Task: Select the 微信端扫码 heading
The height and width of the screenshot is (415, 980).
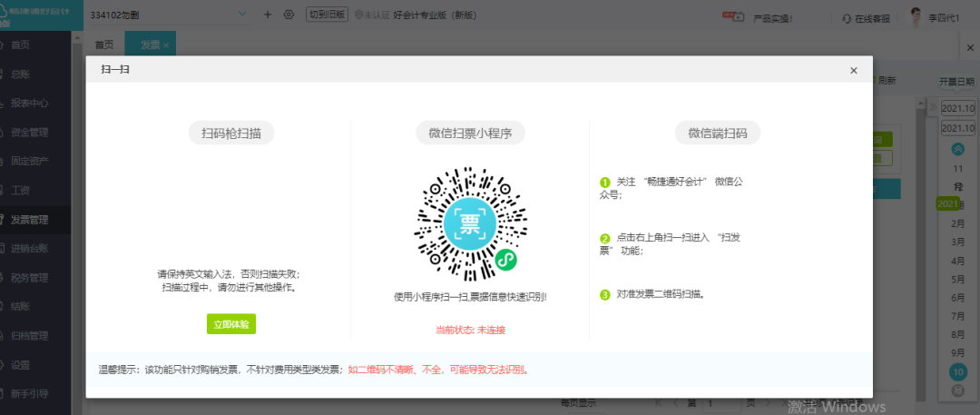Action: tap(718, 133)
